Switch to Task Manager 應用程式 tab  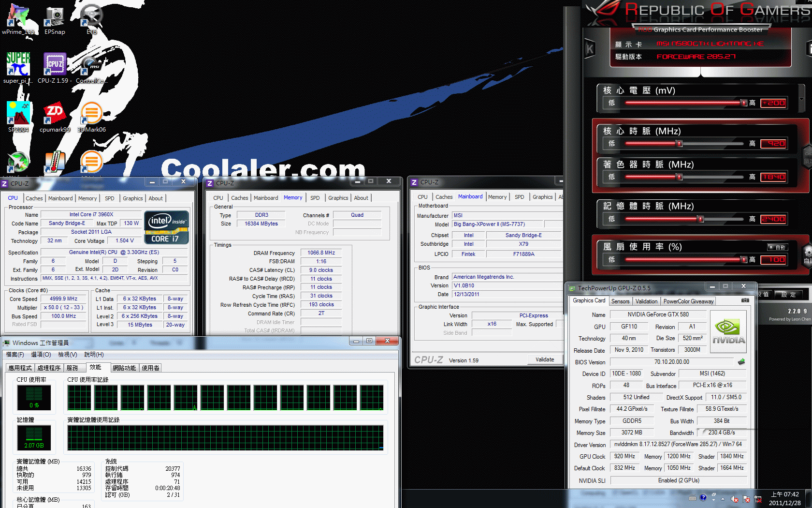[20, 368]
